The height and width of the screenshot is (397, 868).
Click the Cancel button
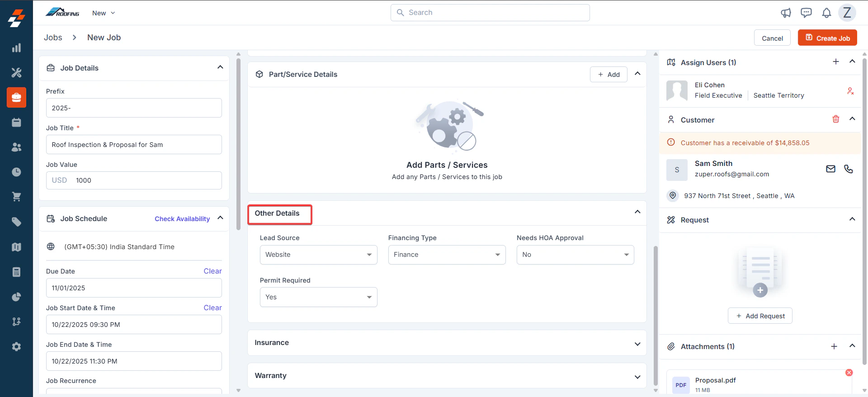(x=772, y=38)
